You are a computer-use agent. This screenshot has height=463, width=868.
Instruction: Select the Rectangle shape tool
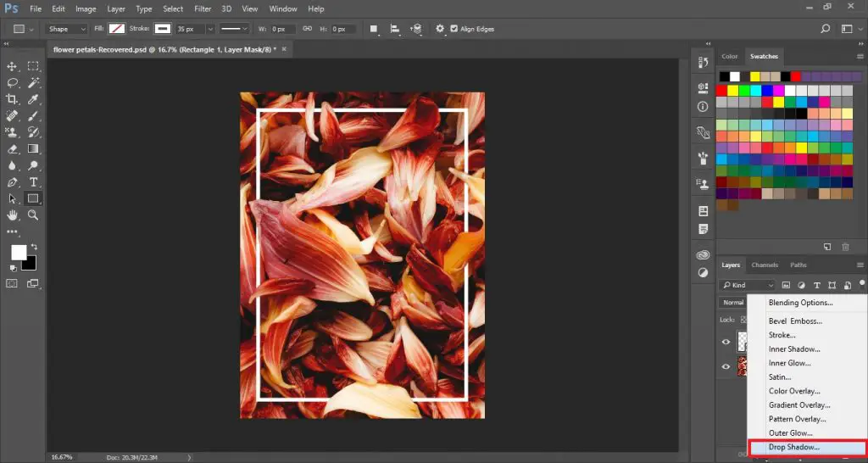[x=33, y=198]
